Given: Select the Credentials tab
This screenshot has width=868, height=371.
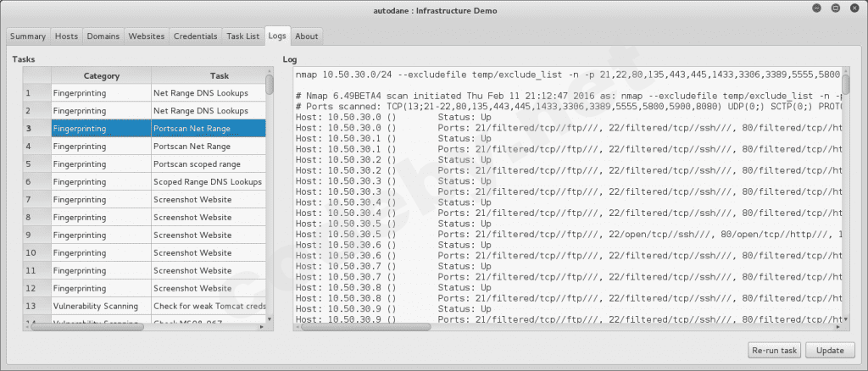Looking at the screenshot, I should (195, 36).
